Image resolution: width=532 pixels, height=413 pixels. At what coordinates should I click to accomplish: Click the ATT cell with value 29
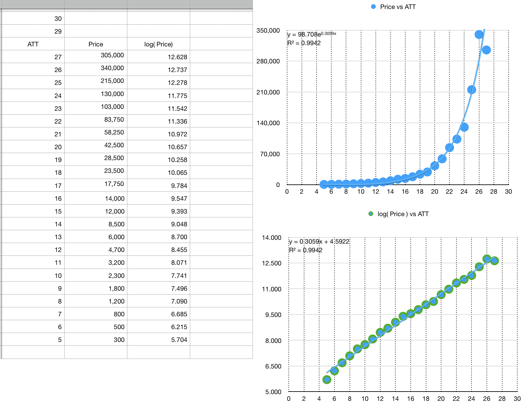coord(33,31)
